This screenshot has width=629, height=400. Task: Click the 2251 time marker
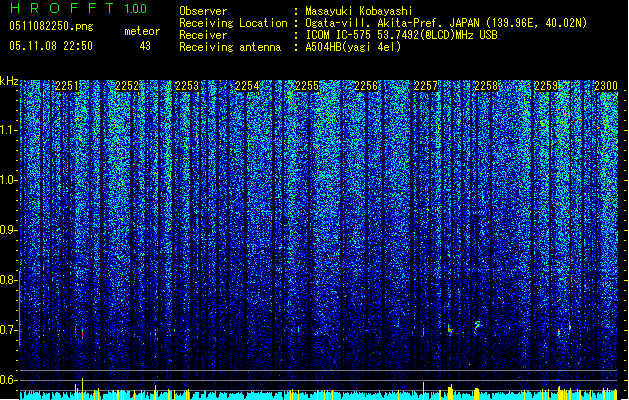(67, 85)
